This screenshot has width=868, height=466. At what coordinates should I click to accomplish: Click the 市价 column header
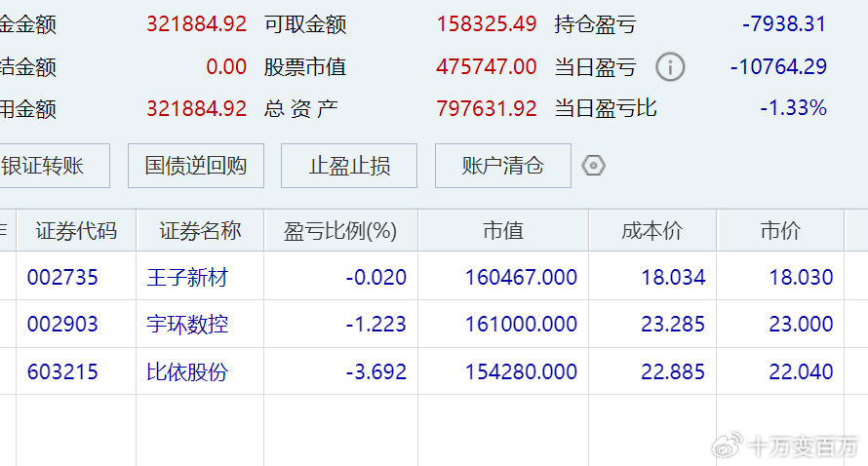click(x=780, y=231)
